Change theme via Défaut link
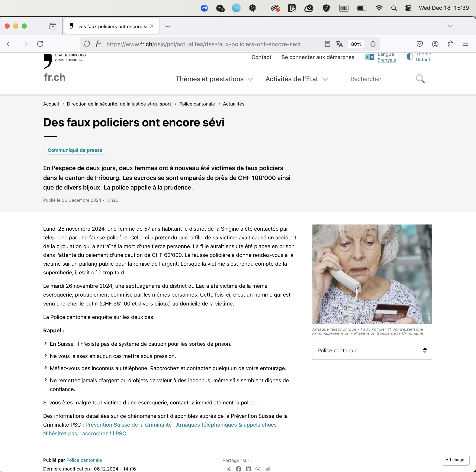Image resolution: width=476 pixels, height=472 pixels. (423, 60)
